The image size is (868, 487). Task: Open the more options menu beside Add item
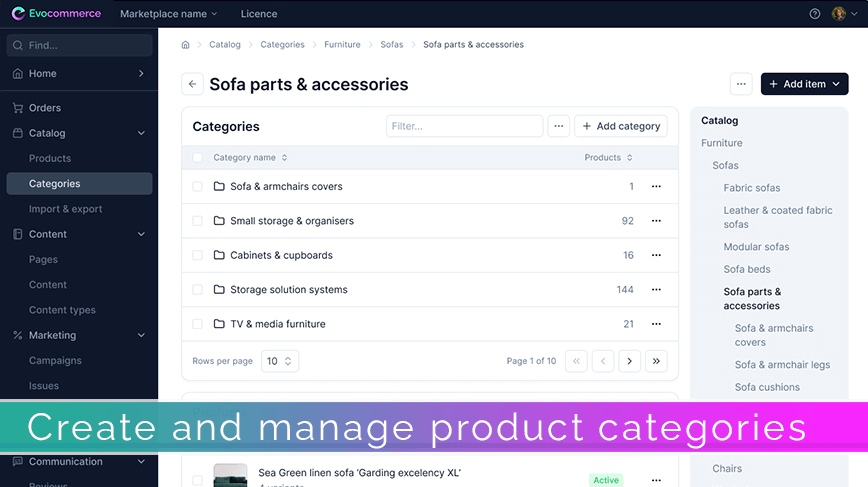click(741, 84)
